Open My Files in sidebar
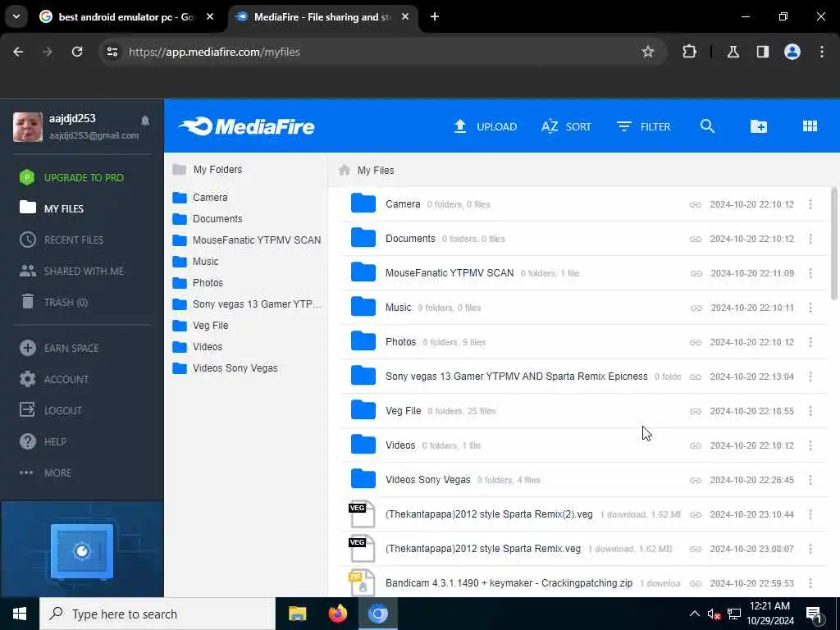This screenshot has height=630, width=840. [x=52, y=208]
